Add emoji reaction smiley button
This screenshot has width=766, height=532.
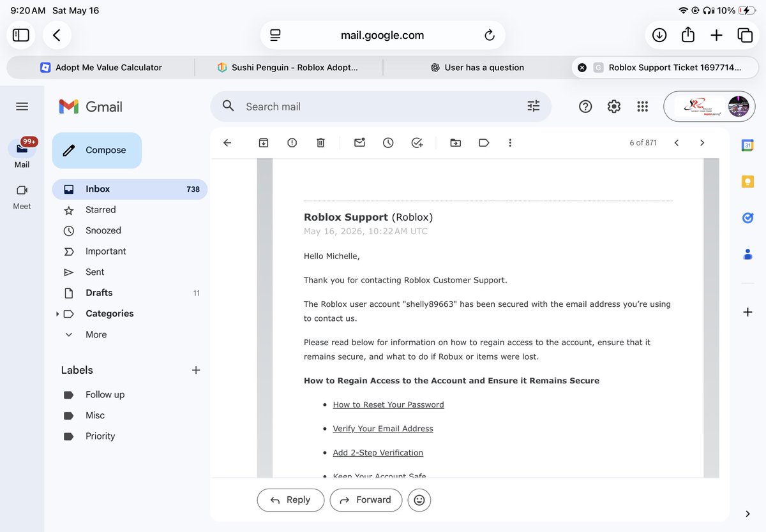419,500
